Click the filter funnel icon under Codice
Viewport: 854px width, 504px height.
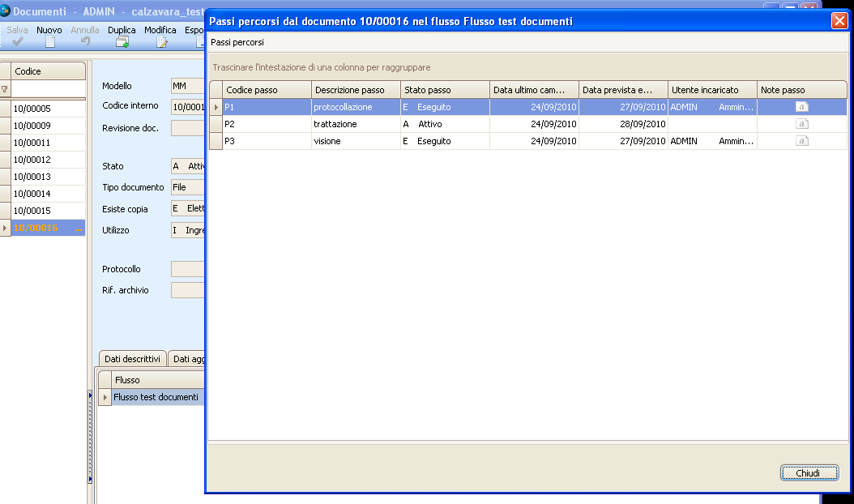(5, 89)
